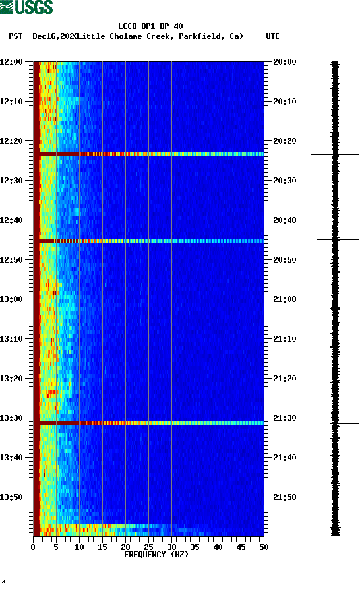This screenshot has height=589, width=364.
Task: Click the '12:30' PST time label
Action: coord(11,180)
